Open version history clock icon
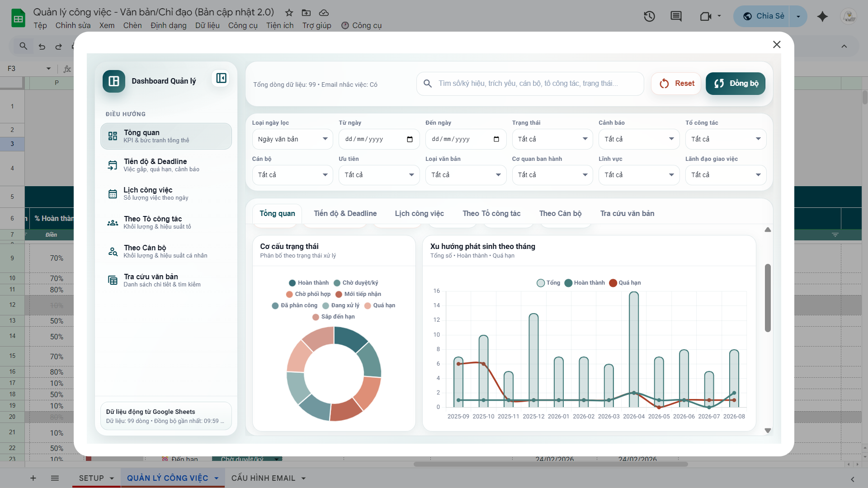The height and width of the screenshot is (488, 868). point(649,17)
